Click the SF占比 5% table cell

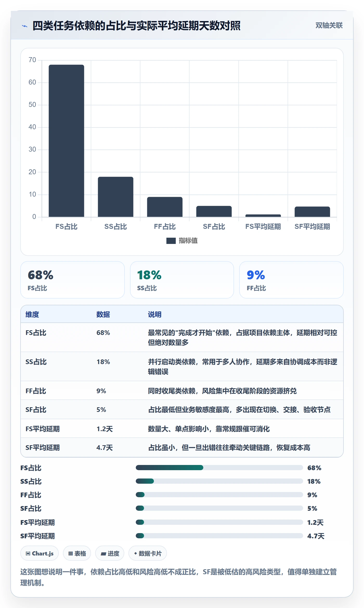pos(101,410)
